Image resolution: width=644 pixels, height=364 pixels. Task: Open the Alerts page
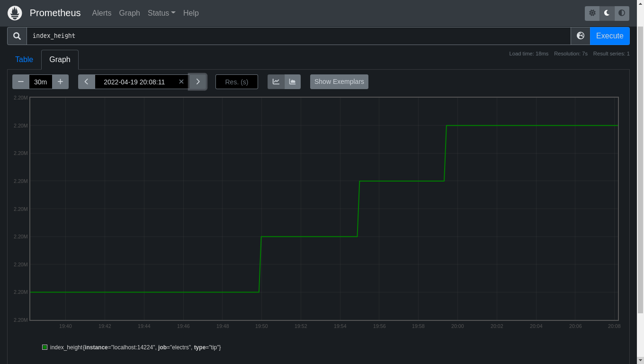click(x=102, y=13)
